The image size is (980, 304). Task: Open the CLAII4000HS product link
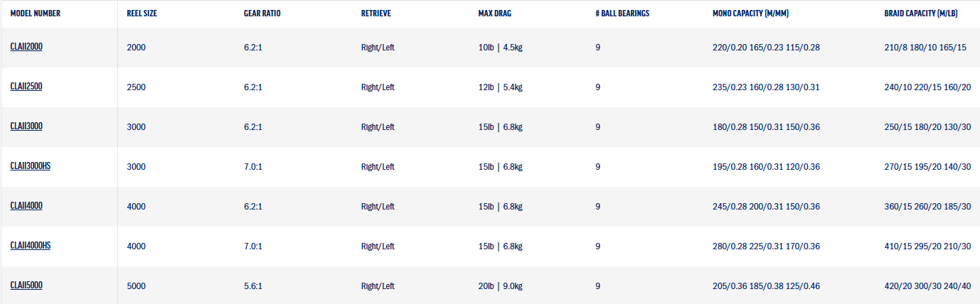[x=31, y=245]
